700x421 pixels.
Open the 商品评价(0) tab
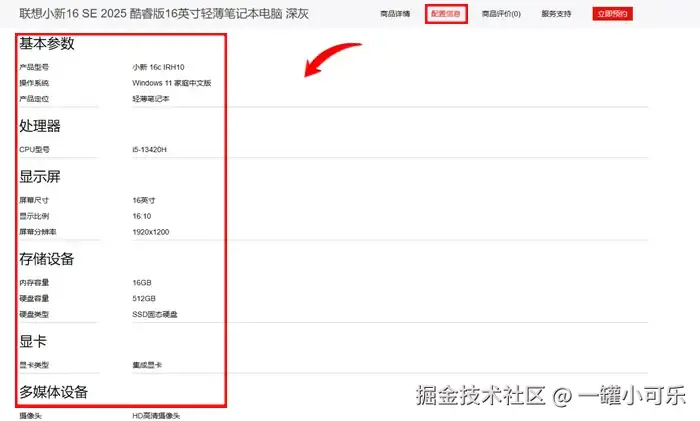pos(501,14)
